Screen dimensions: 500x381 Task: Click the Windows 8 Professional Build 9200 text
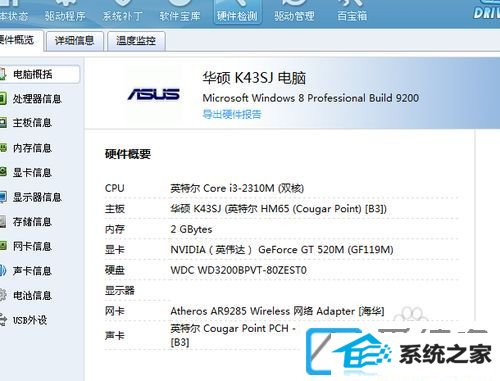pyautogui.click(x=311, y=98)
